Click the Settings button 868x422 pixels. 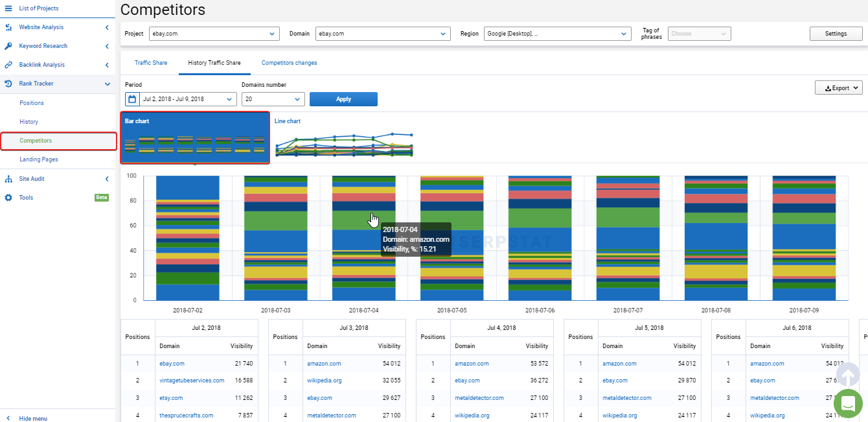click(x=836, y=34)
